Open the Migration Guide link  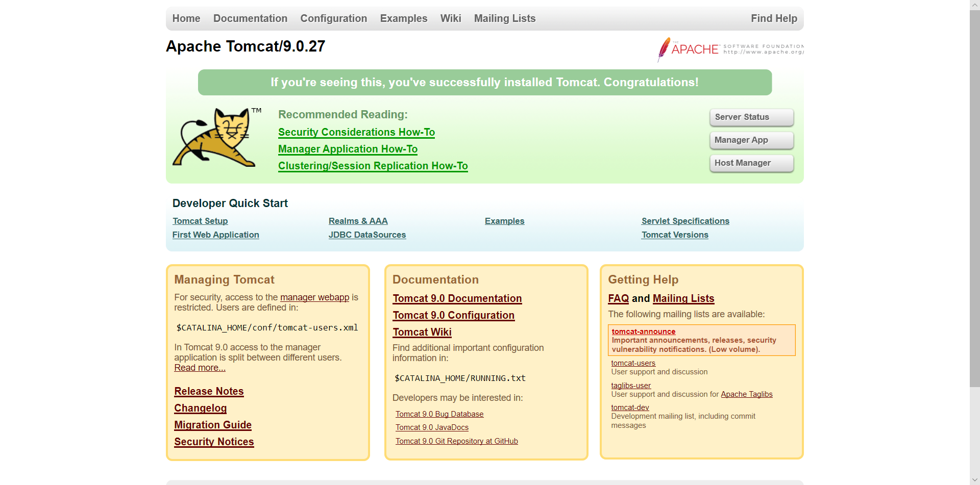pyautogui.click(x=213, y=425)
